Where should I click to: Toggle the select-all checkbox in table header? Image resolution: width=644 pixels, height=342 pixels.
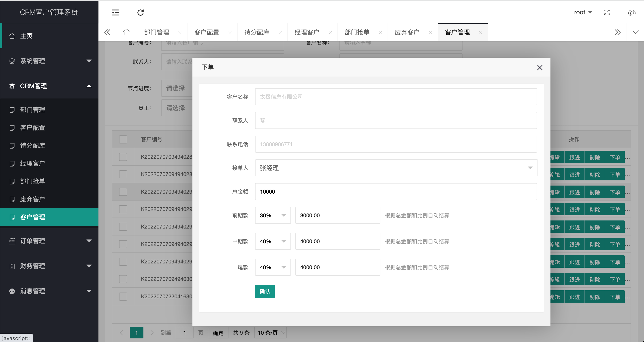tap(123, 139)
